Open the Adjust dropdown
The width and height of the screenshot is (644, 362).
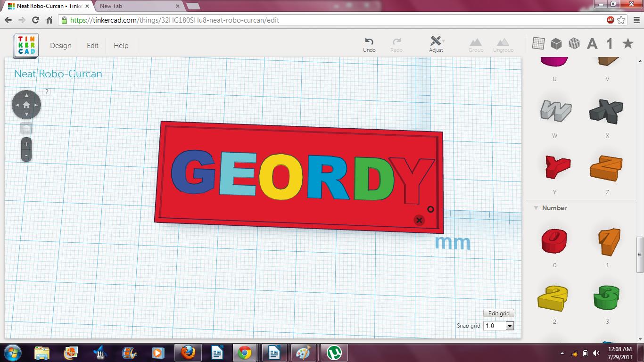[x=436, y=43]
